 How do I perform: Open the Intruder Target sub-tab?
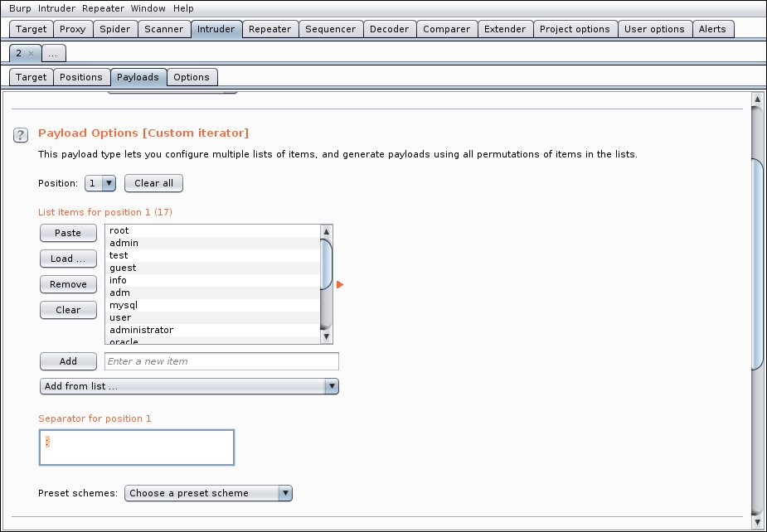pos(32,77)
